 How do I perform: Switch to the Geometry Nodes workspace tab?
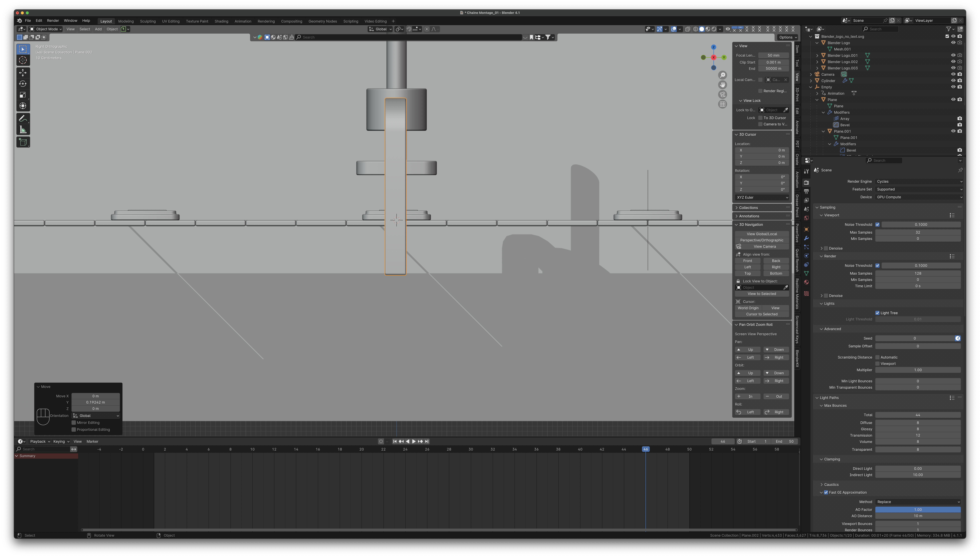(x=323, y=21)
